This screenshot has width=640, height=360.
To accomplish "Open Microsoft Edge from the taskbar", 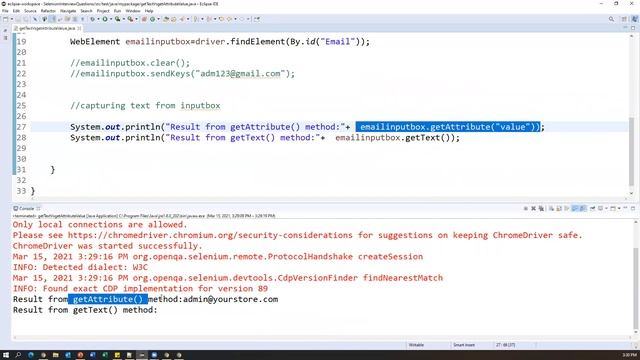I will (x=31, y=355).
